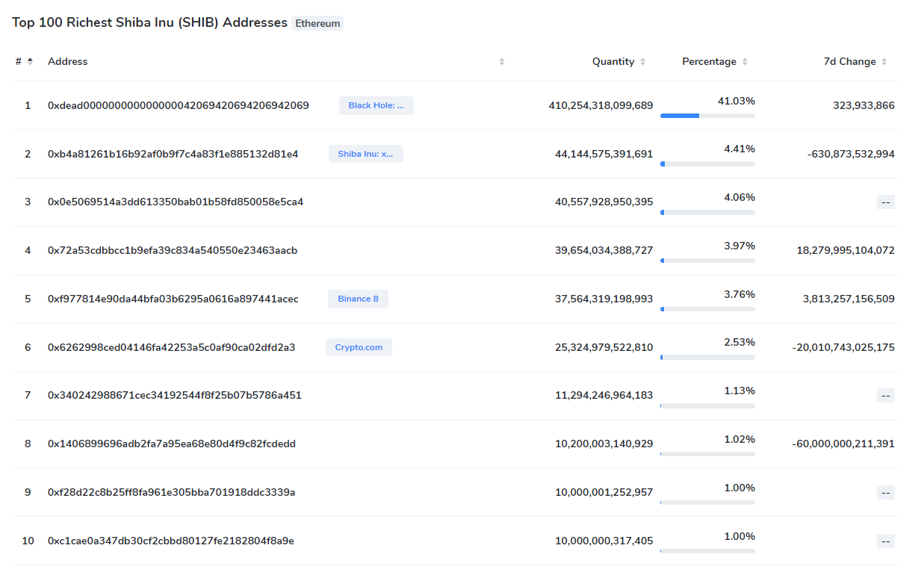Select quantity 25,324,979,522,810
Viewport: 924px width, 566px height.
[604, 347]
